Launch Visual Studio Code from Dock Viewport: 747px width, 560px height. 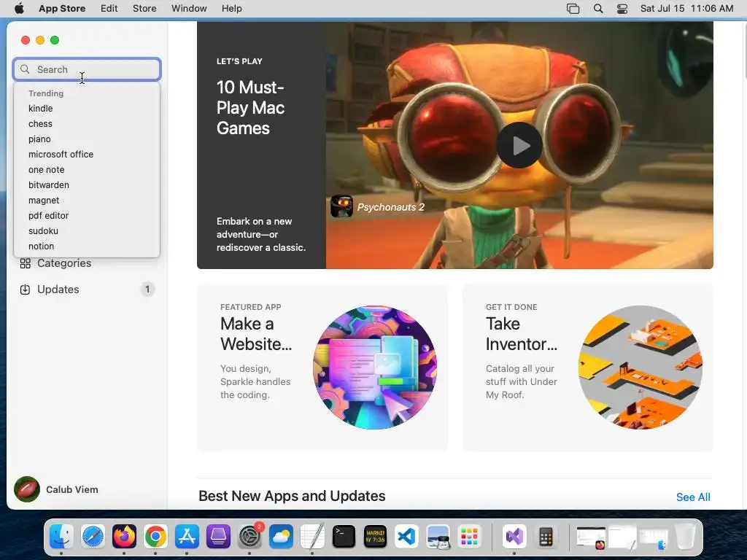tap(406, 537)
